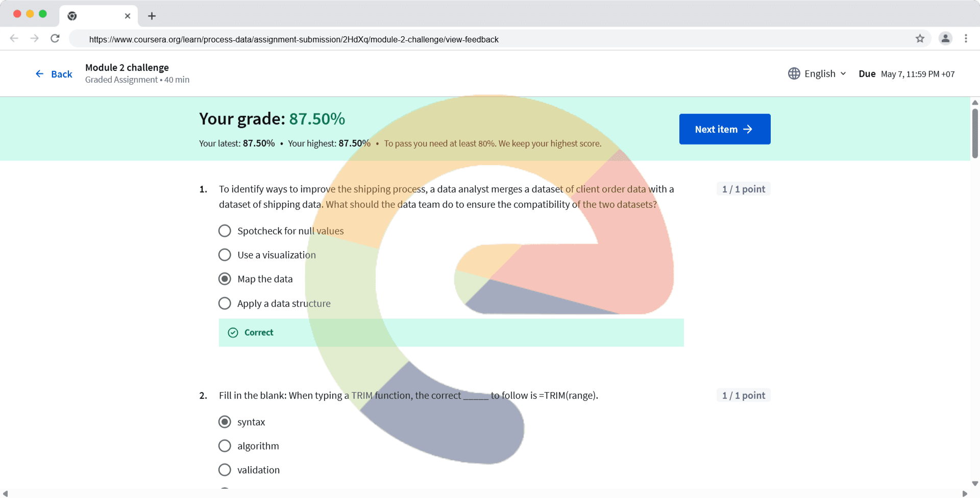Open a new tab with plus icon

152,16
